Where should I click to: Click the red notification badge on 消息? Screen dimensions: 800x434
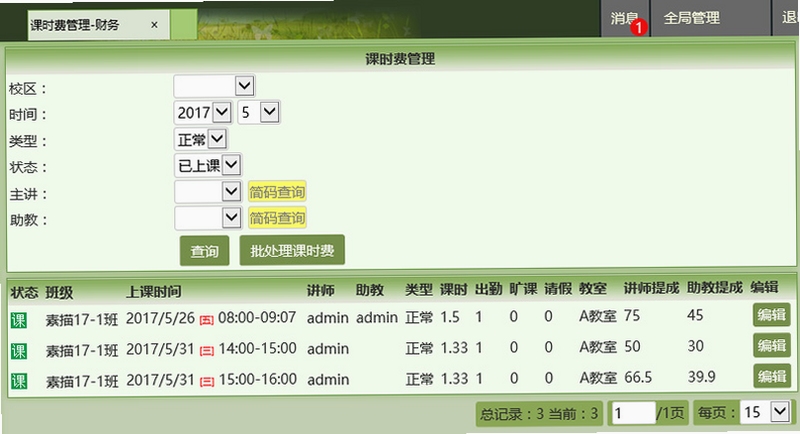point(638,27)
